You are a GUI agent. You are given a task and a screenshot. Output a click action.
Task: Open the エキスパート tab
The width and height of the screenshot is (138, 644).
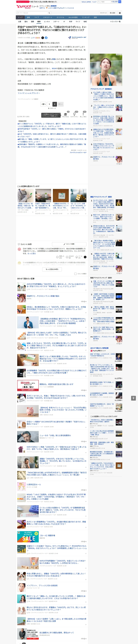[x=48, y=17]
